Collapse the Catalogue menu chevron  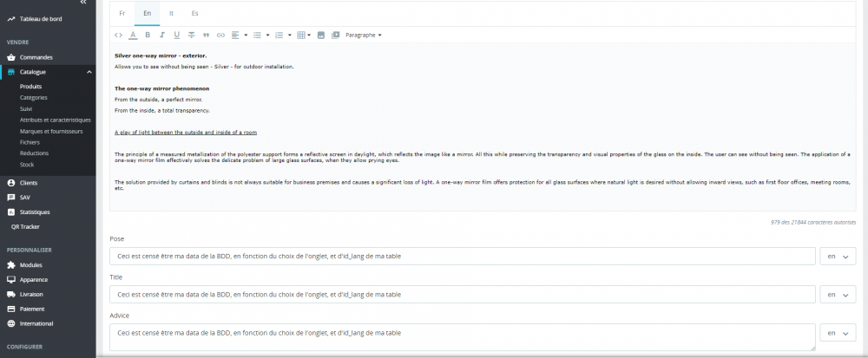pyautogui.click(x=89, y=72)
